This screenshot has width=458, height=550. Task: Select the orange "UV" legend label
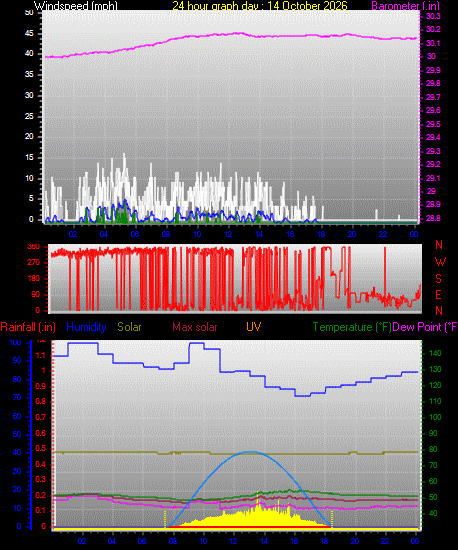point(253,327)
